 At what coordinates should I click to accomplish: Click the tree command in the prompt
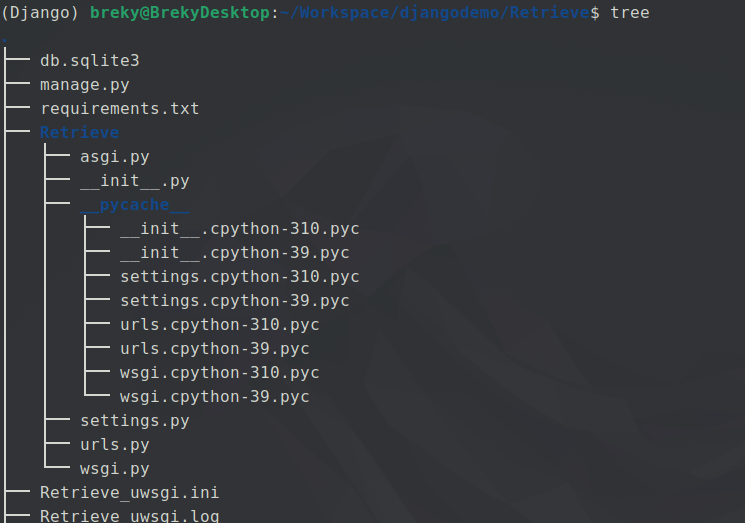coord(629,13)
